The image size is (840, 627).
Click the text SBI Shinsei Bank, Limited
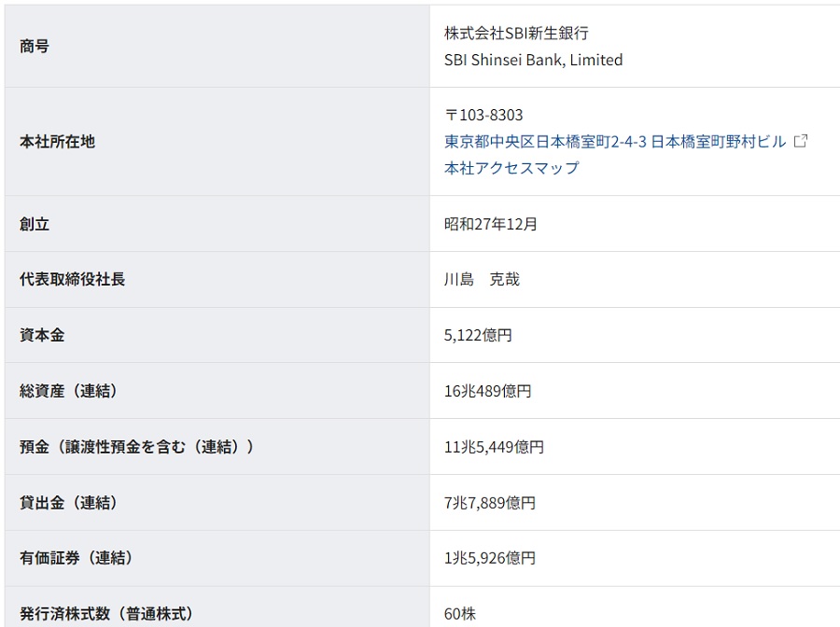533,60
